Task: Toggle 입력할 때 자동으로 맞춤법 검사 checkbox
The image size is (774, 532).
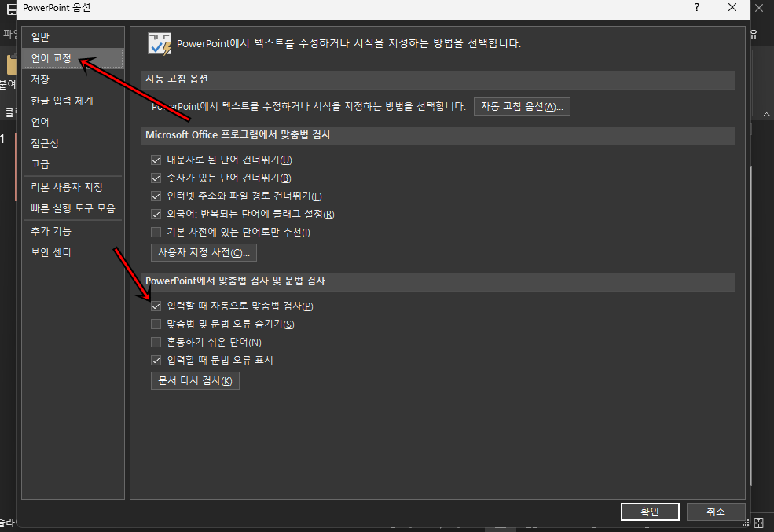Action: tap(156, 306)
